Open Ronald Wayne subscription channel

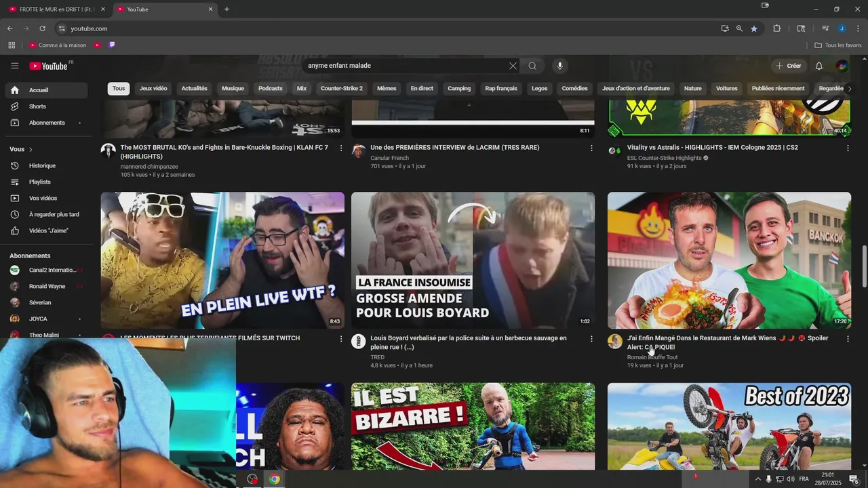46,286
